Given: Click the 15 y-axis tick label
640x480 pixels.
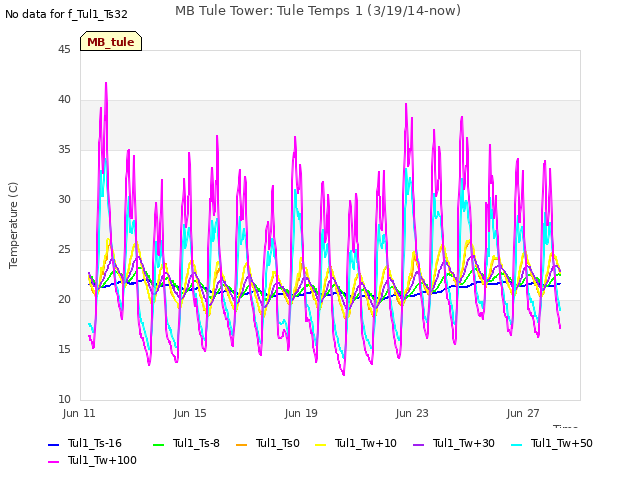Looking at the screenshot, I should point(64,350).
